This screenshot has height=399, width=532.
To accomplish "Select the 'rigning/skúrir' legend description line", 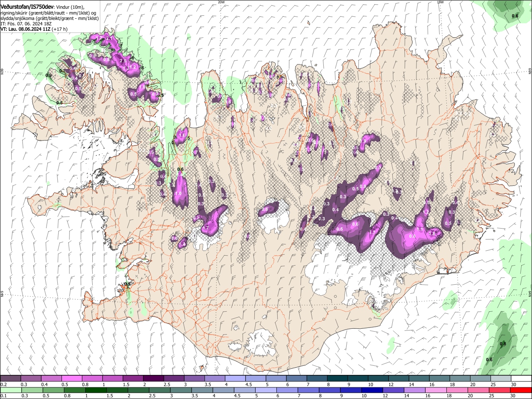I will (48, 13).
